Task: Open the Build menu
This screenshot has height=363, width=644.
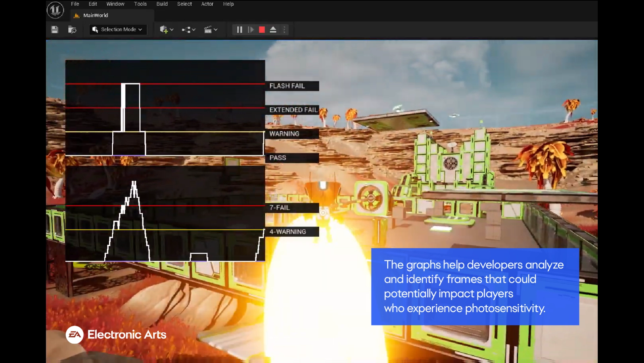Action: tap(162, 4)
